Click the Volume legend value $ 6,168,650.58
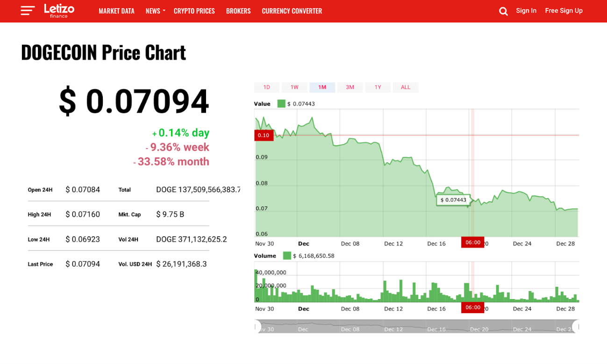This screenshot has width=607, height=364. coord(314,256)
